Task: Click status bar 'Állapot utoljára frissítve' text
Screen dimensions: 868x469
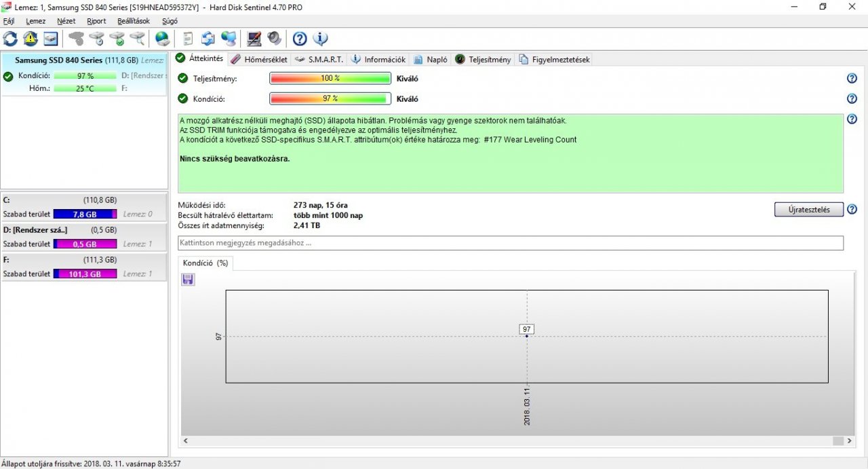Action: tap(91, 463)
